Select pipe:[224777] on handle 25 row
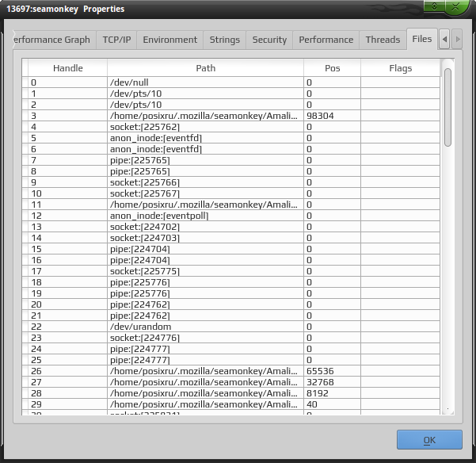This screenshot has width=476, height=463. [140, 360]
